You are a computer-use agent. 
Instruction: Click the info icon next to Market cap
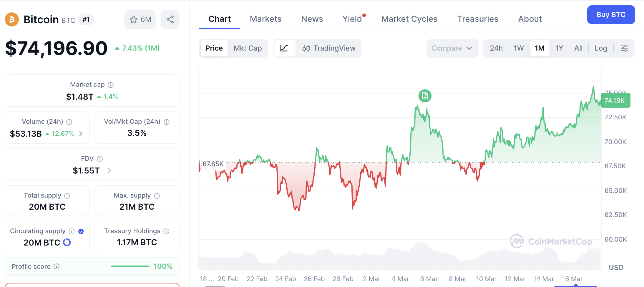pyautogui.click(x=111, y=85)
